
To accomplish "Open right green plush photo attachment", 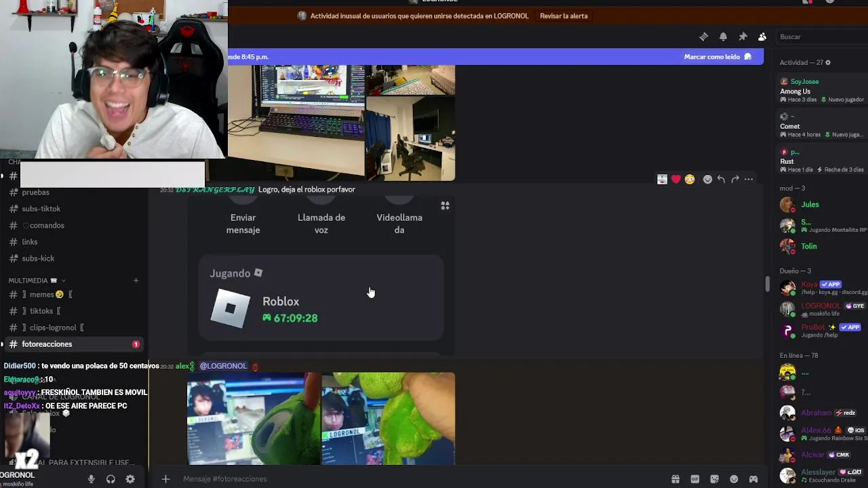I will (389, 418).
